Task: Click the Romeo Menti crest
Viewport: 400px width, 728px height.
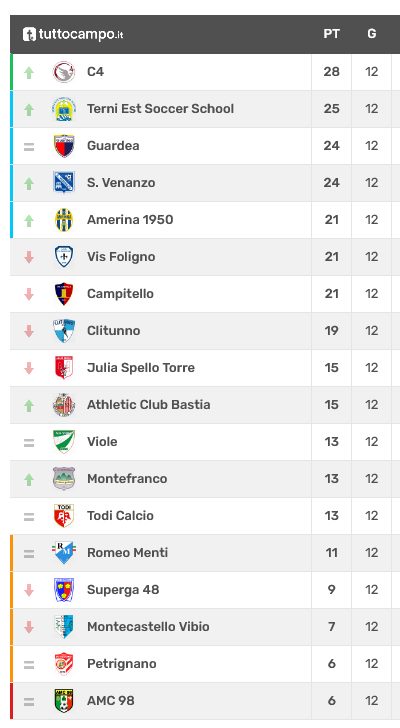Action: (x=64, y=553)
